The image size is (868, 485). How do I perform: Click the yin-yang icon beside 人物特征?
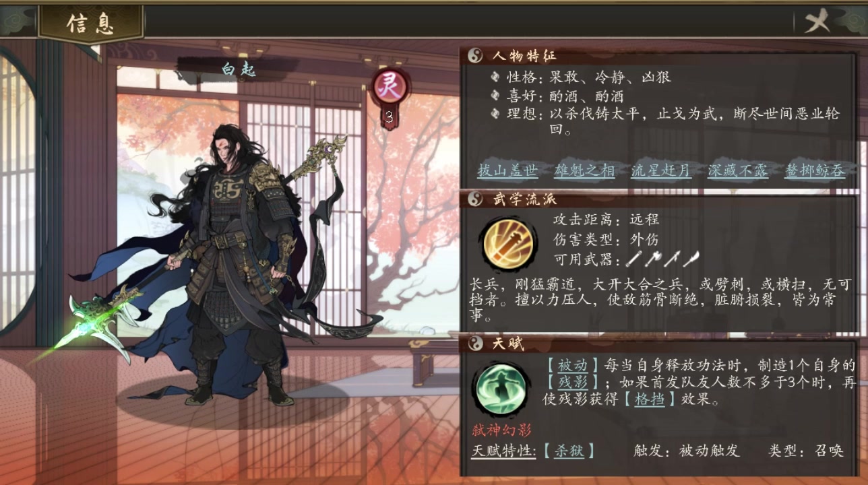(x=476, y=55)
